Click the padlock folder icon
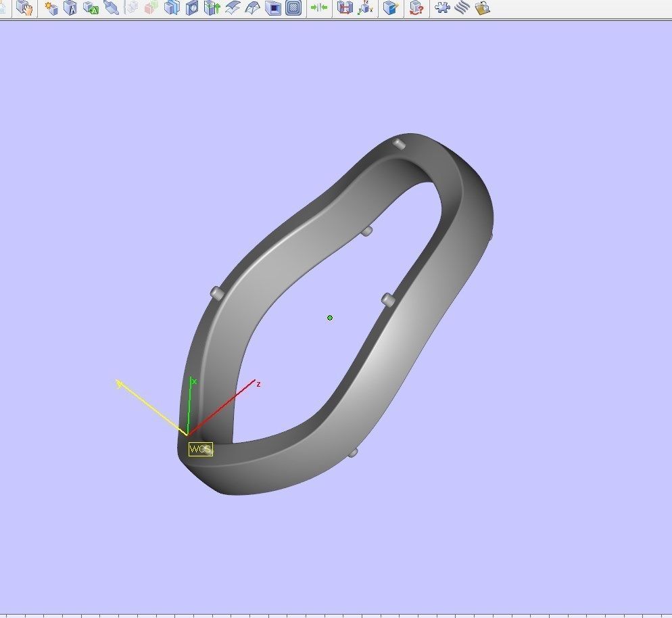Screen dimensions: 672x618 click(483, 7)
